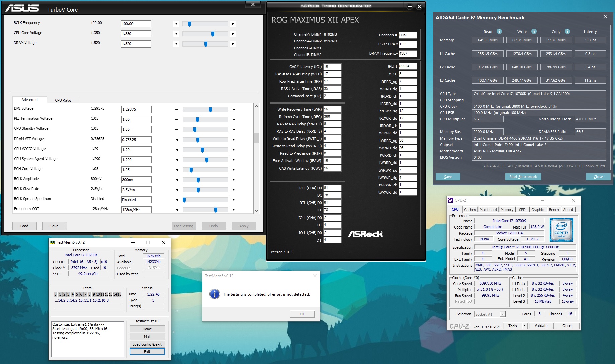
Task: Click right arrow for DMI Voltage
Action: (234, 109)
